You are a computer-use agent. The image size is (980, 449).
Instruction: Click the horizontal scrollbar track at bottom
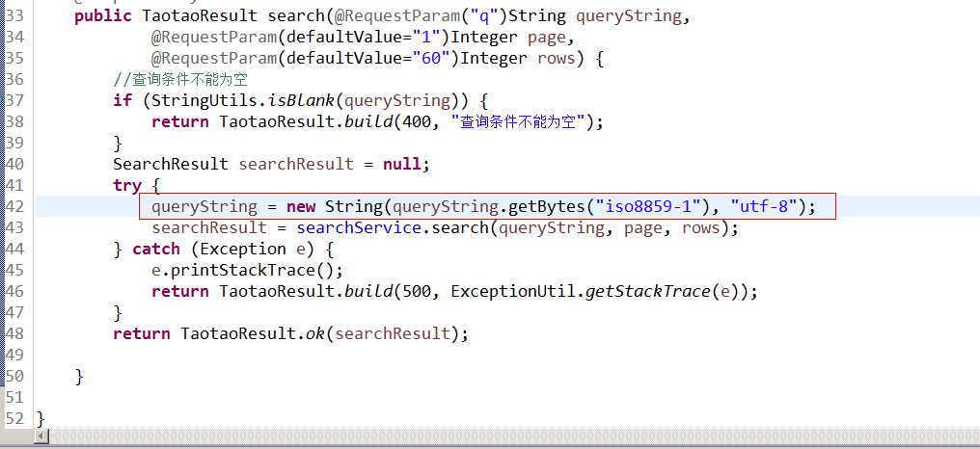pos(512,436)
